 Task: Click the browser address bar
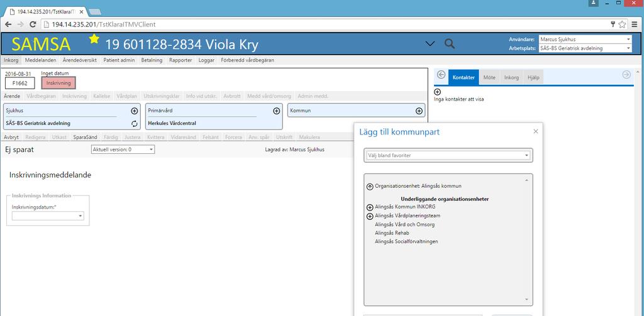pyautogui.click(x=325, y=25)
